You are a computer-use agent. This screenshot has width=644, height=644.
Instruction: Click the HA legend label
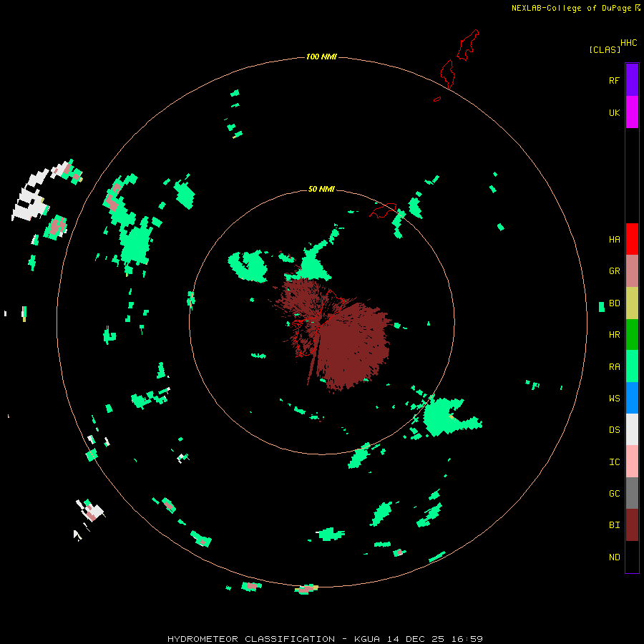pos(614,239)
